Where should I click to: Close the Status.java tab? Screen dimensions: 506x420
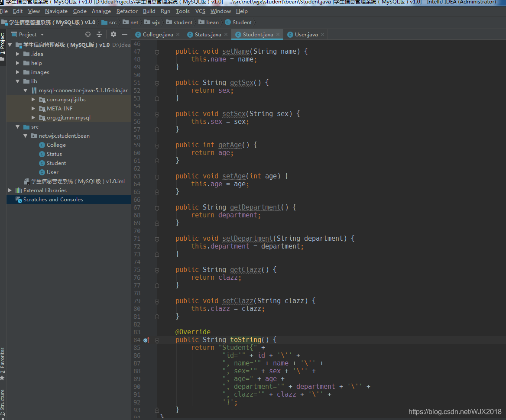click(226, 35)
